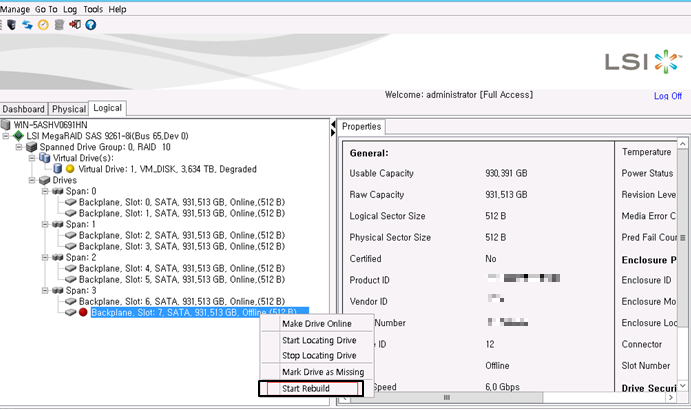Click the horizontal scrollbar thumb in properties

click(446, 398)
